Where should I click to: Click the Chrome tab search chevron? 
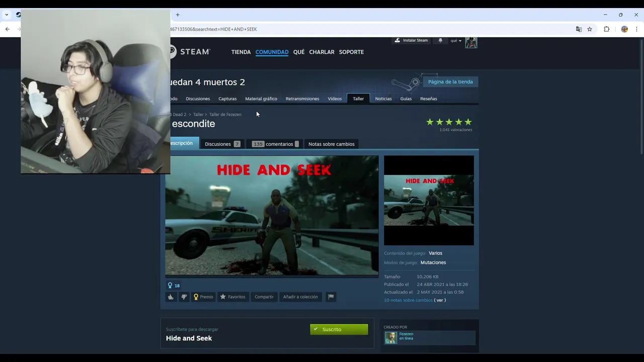(x=7, y=15)
